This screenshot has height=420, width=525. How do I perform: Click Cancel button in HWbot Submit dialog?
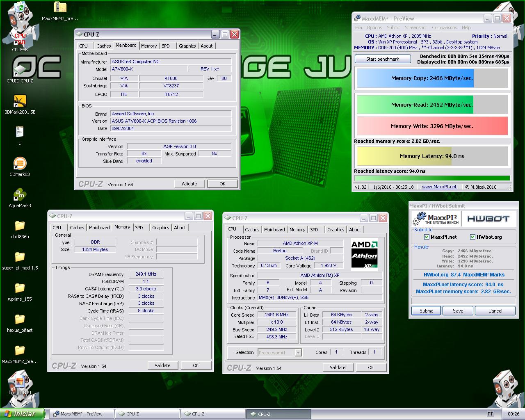pyautogui.click(x=495, y=311)
